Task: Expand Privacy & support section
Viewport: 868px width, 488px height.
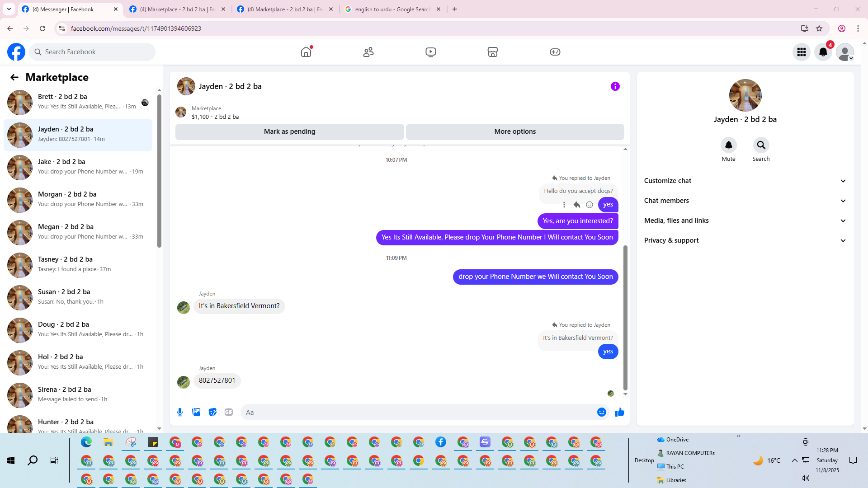Action: pyautogui.click(x=745, y=240)
